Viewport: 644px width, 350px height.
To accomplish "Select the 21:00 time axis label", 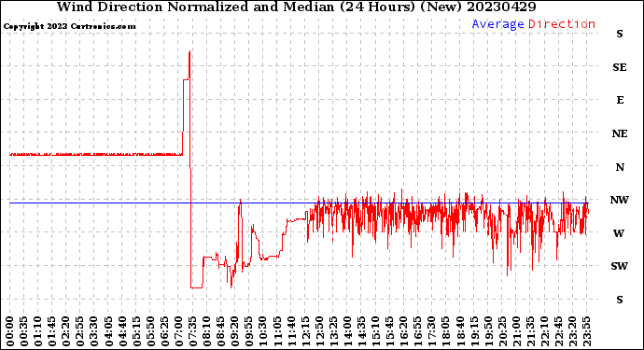I will (516, 331).
